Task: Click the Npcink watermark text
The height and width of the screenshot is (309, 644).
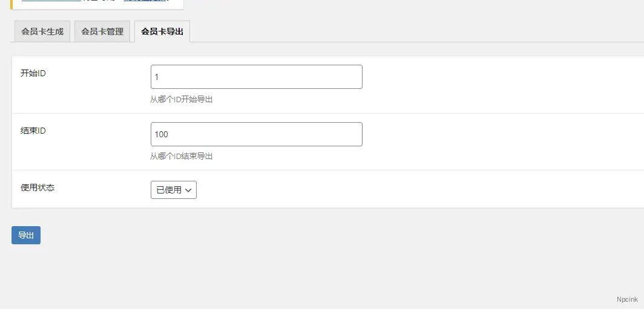Action: [x=627, y=299]
